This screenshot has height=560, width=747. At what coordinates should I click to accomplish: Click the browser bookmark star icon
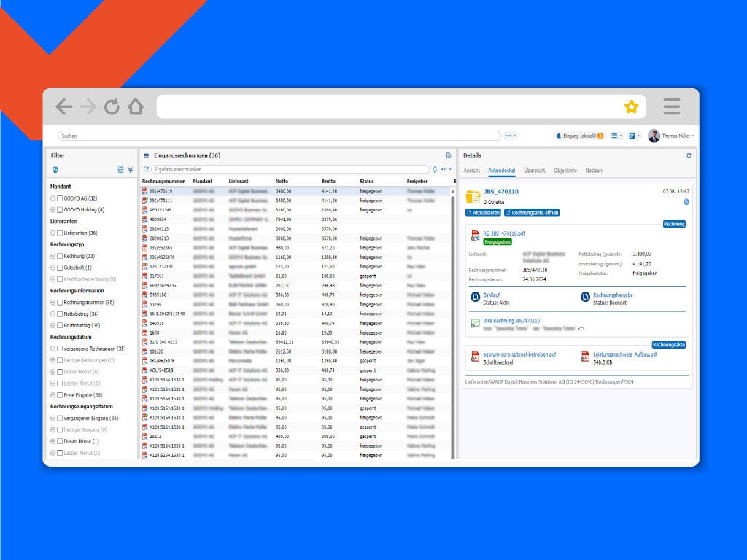tap(631, 107)
